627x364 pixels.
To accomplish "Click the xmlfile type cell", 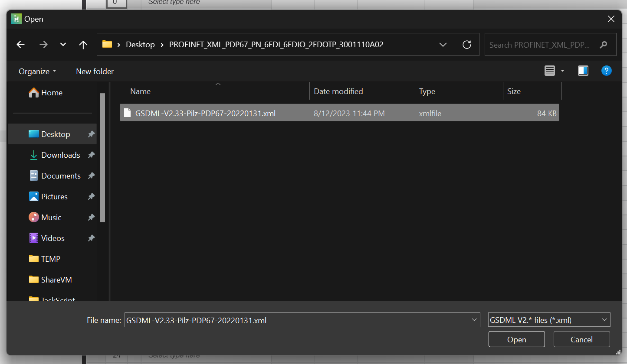I will pyautogui.click(x=430, y=114).
